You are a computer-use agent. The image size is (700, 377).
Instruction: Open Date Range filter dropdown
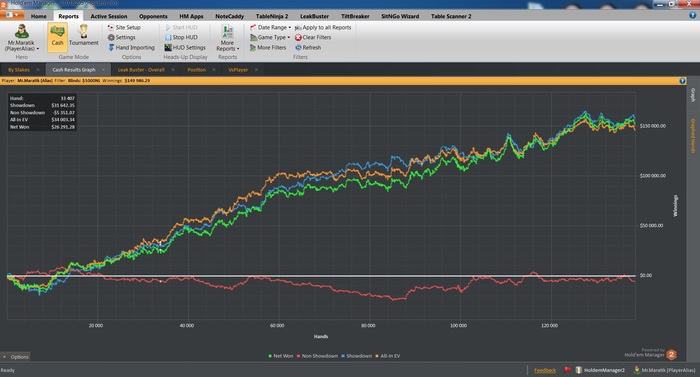[271, 27]
